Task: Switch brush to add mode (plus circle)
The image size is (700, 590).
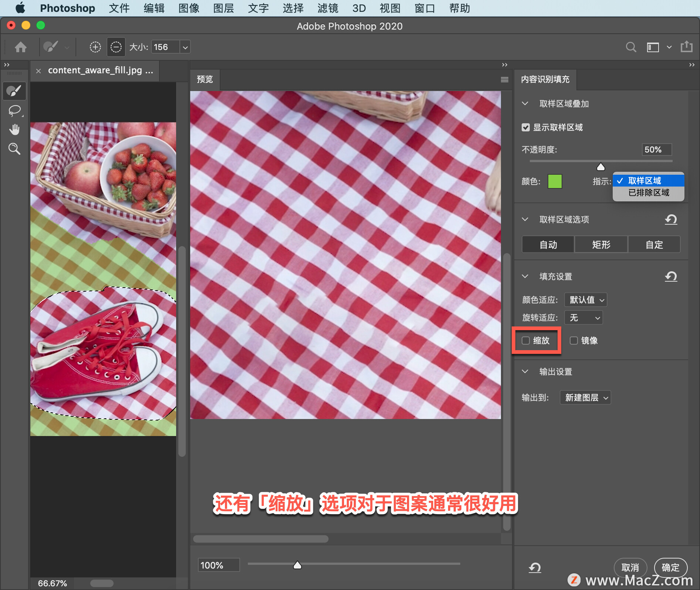Action: 95,47
